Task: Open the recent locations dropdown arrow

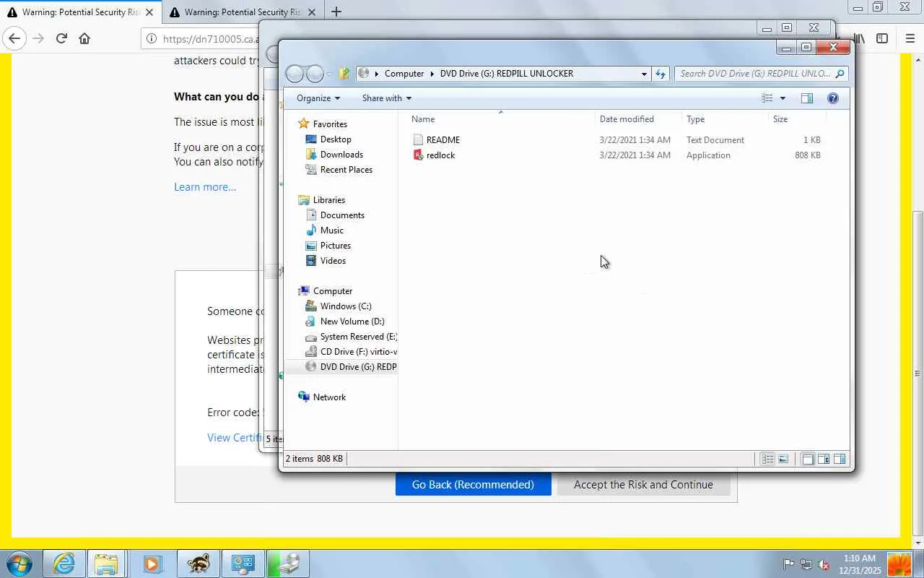Action: point(329,74)
